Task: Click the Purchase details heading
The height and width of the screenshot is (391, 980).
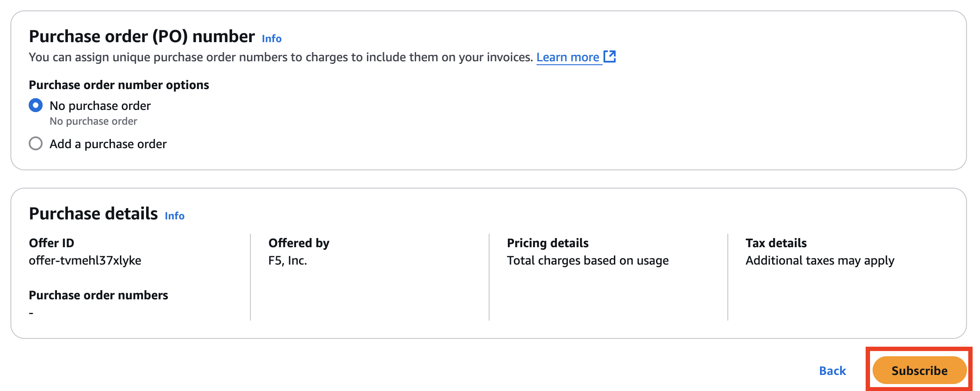Action: point(93,214)
